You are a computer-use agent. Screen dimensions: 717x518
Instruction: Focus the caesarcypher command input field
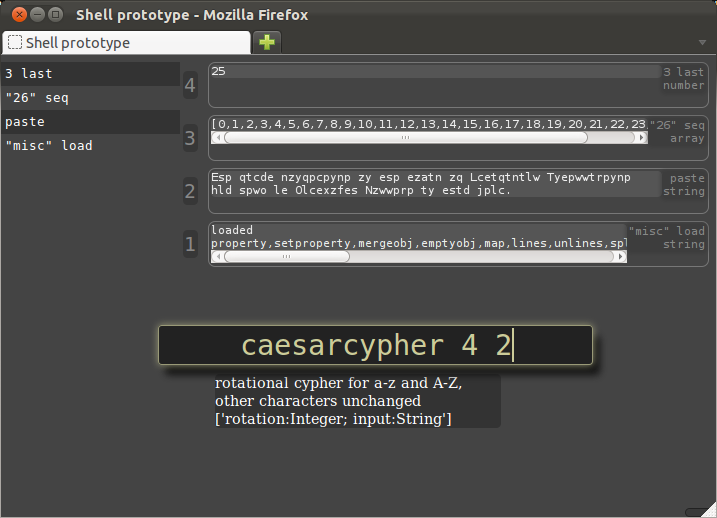tap(375, 345)
